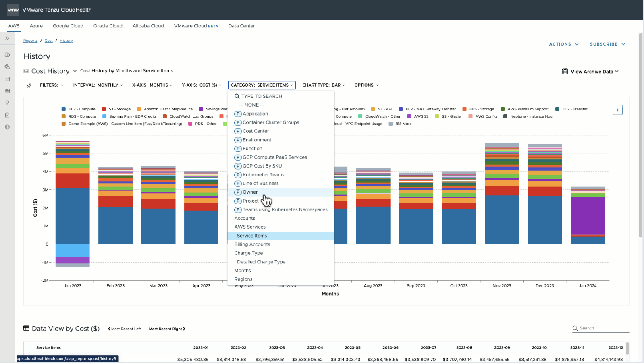Toggle CloudWatch Log Groups legend entry
644x364 pixels.
click(x=188, y=116)
